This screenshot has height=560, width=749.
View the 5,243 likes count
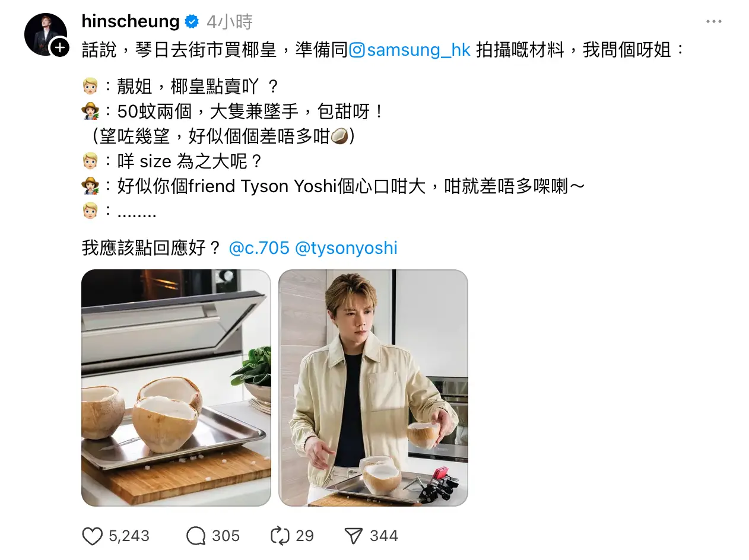pos(129,536)
